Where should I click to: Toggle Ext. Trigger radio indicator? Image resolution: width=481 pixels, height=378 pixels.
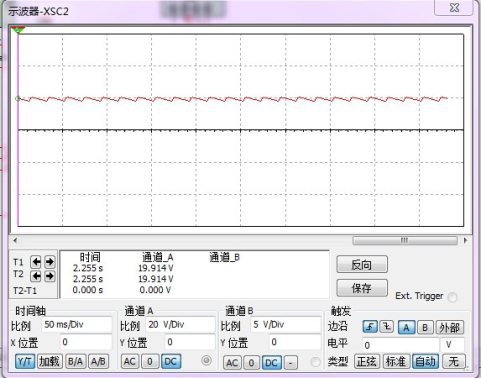click(452, 296)
